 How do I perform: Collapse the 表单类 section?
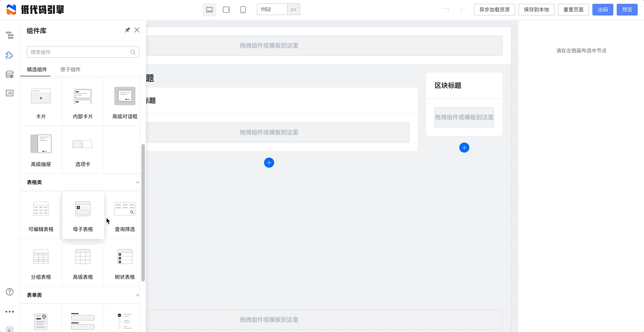coord(137,295)
